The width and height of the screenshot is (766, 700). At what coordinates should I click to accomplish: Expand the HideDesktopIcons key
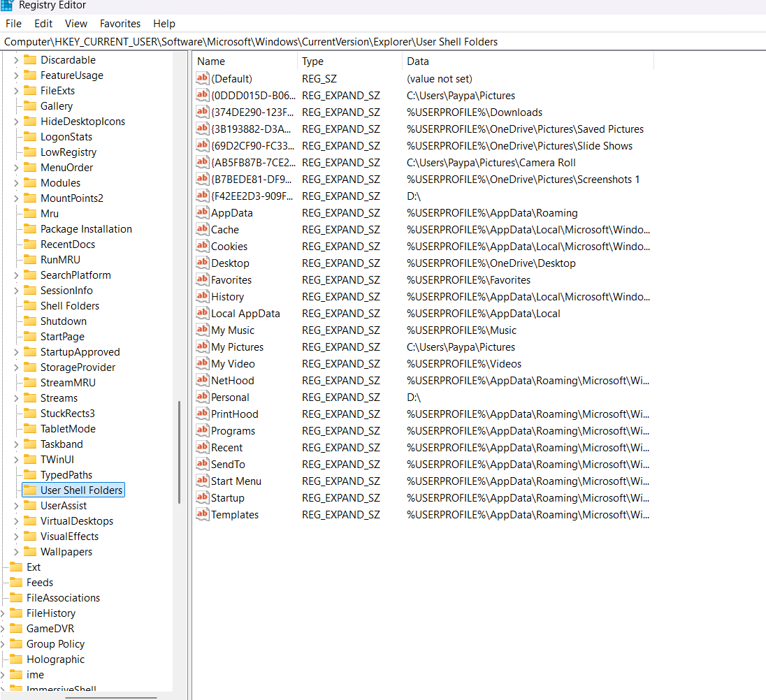click(16, 122)
